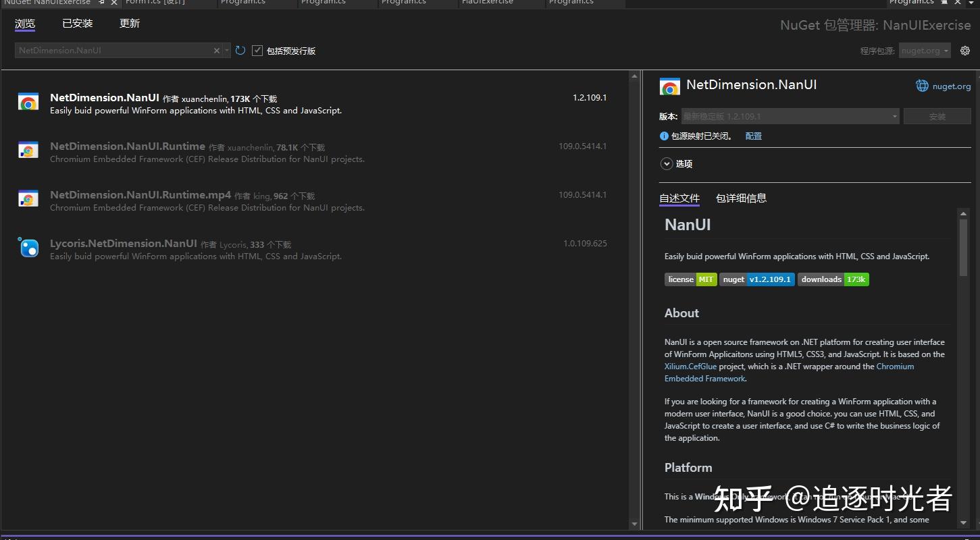980x540 pixels.
Task: Click the Lycoris row description text
Action: coord(196,256)
